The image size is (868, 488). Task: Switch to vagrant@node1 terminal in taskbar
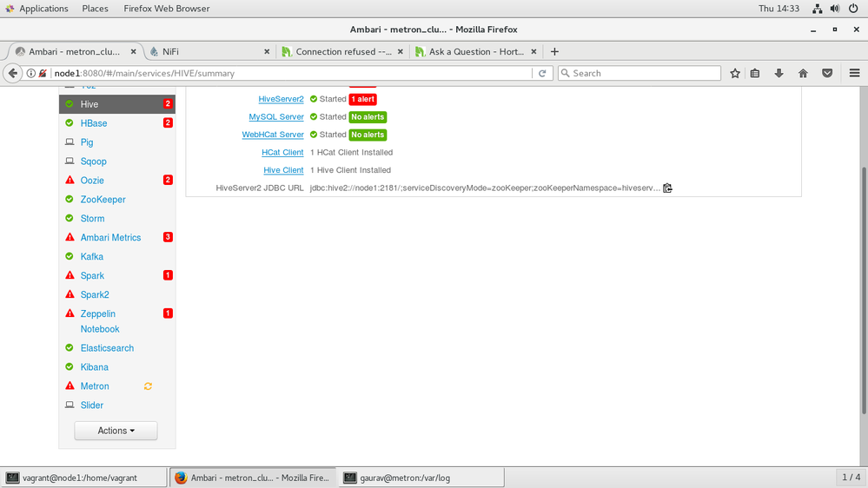coord(83,478)
